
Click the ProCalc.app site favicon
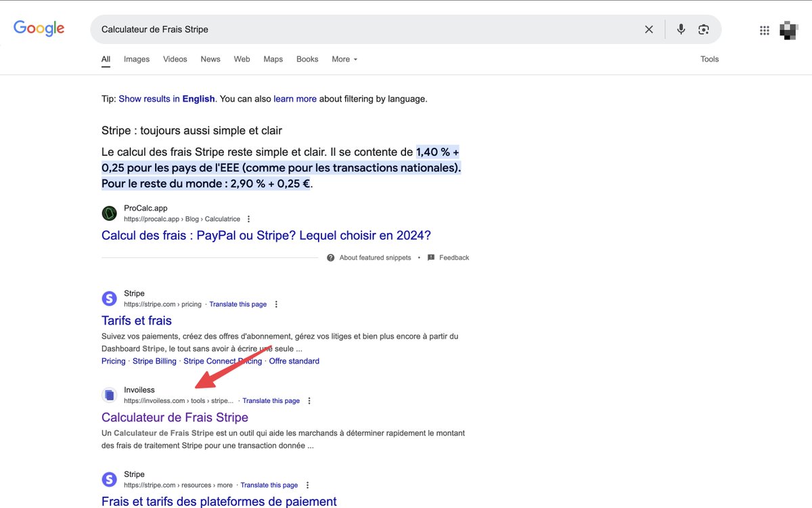[109, 213]
